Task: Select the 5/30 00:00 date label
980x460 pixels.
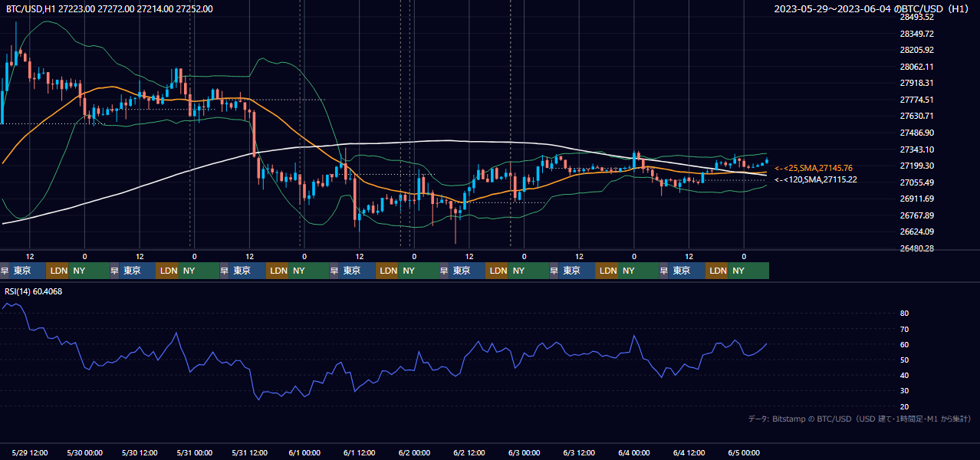Action: 84,453
